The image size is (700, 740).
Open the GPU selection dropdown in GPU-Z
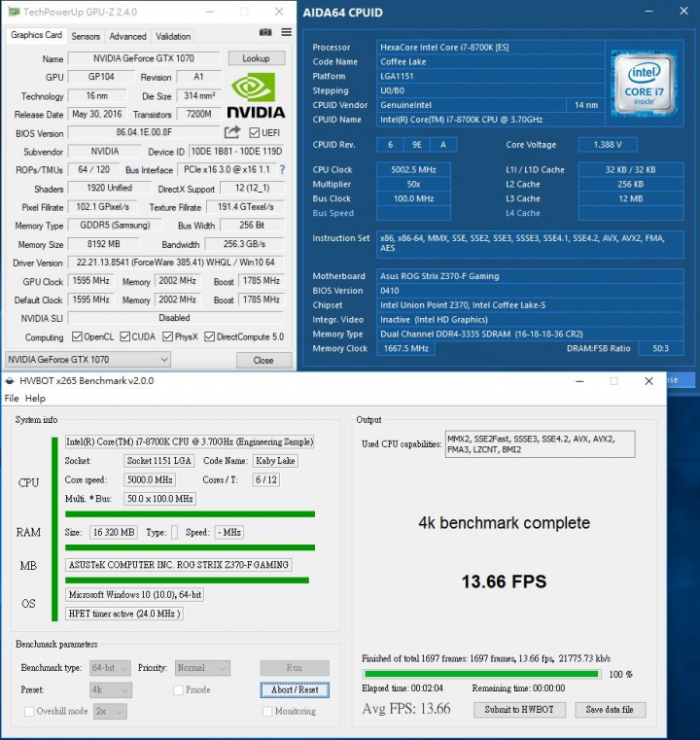click(x=87, y=360)
